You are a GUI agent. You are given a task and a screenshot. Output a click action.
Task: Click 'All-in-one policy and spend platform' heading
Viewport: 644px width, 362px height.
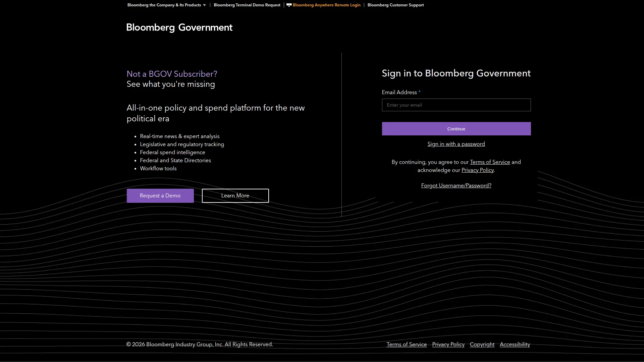[216, 113]
